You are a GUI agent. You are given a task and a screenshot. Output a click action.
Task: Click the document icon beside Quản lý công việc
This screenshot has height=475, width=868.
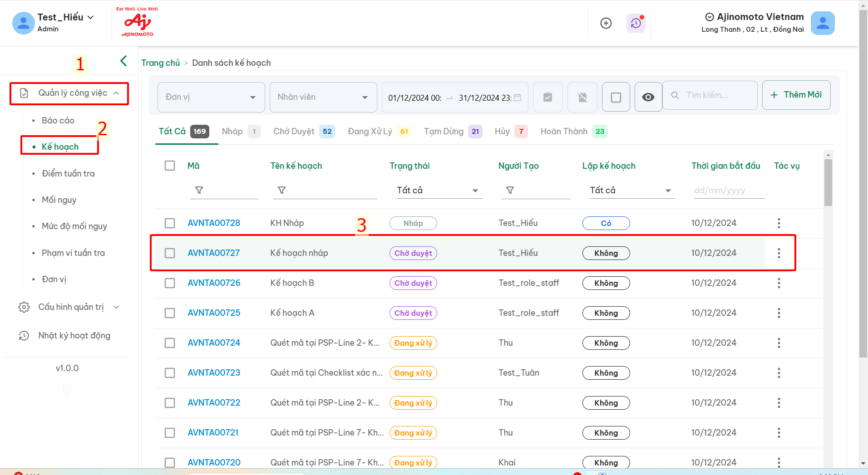pyautogui.click(x=24, y=93)
